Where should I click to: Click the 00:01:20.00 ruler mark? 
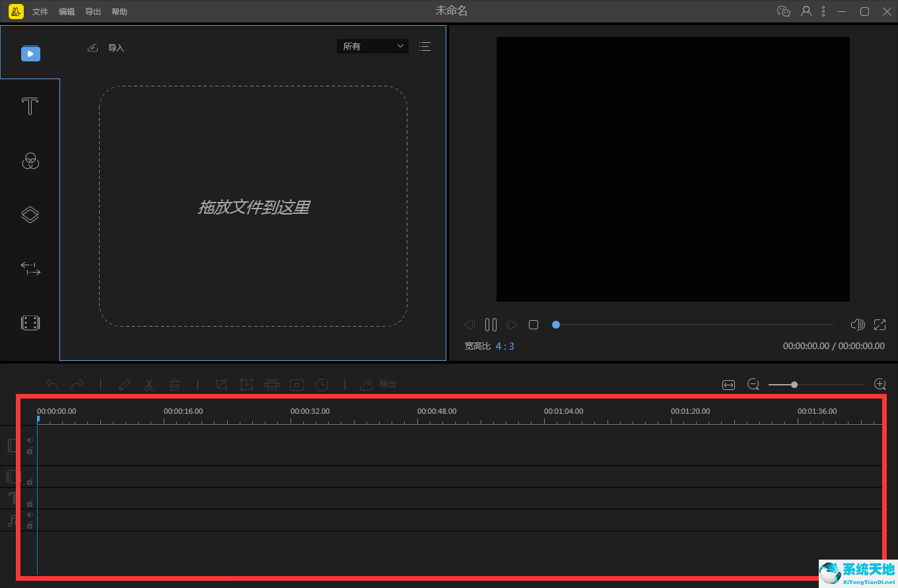(691, 411)
